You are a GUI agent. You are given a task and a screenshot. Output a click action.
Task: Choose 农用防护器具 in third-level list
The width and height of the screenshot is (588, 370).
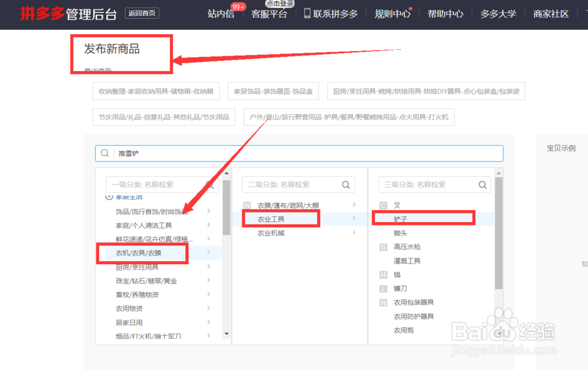coord(413,317)
